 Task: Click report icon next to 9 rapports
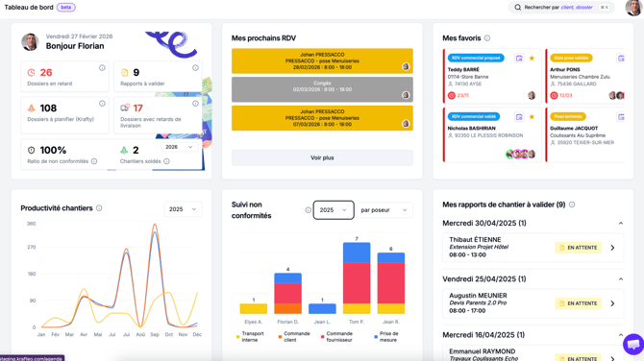click(124, 73)
